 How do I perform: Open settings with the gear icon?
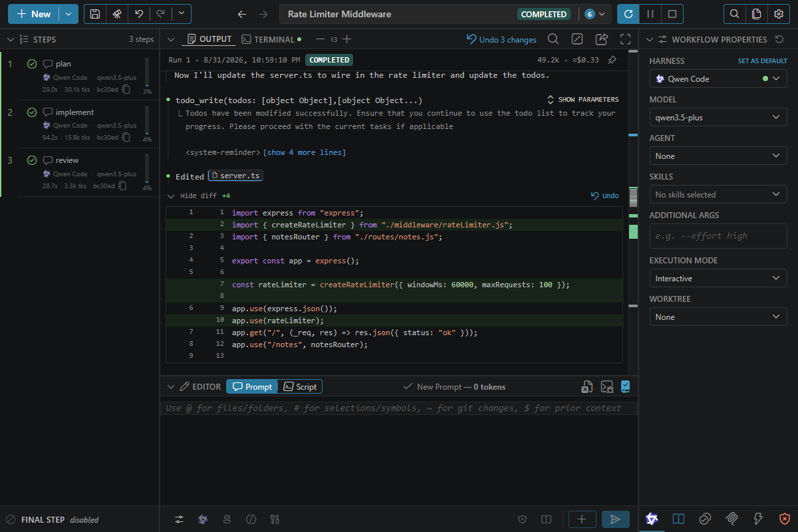click(x=778, y=14)
